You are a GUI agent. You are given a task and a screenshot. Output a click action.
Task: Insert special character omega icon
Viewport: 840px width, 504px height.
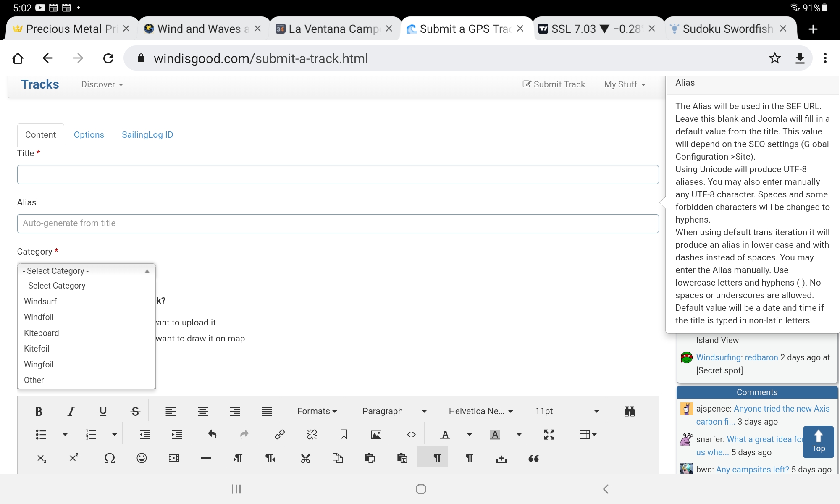pyautogui.click(x=109, y=458)
